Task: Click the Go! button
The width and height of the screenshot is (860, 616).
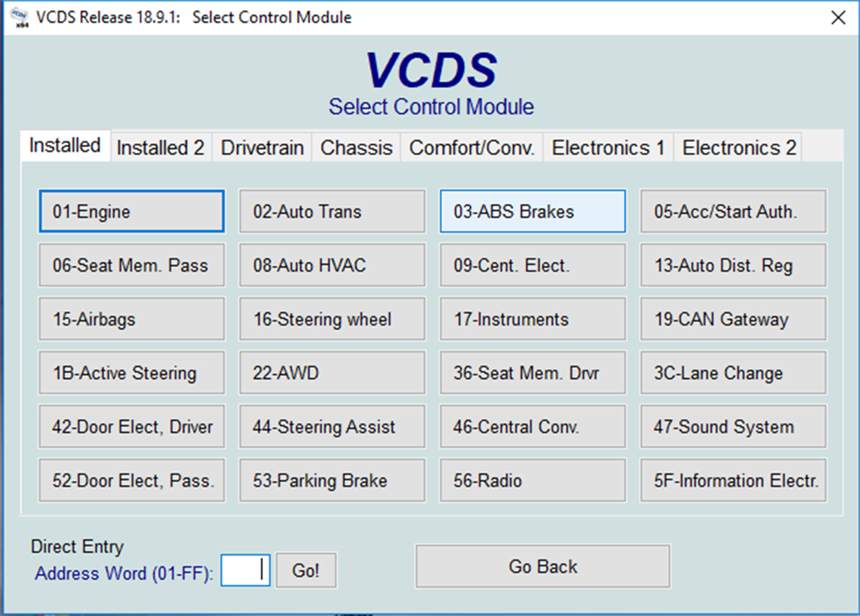Action: click(306, 570)
